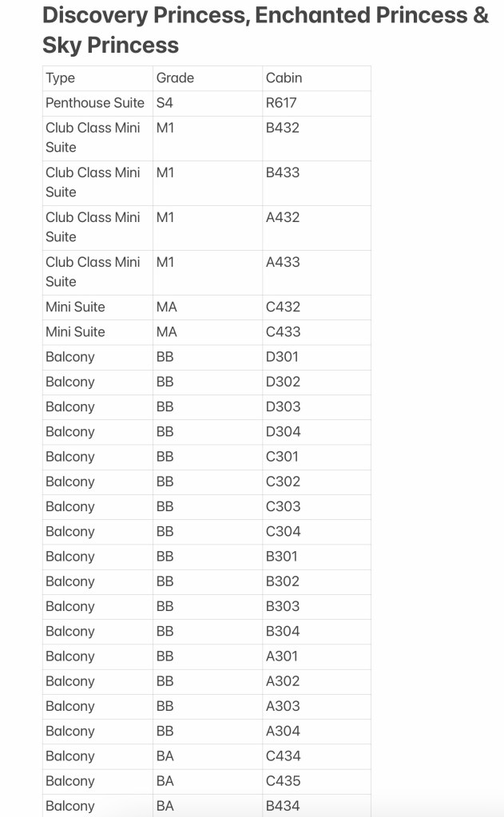Select Balcony cabin B301

pyautogui.click(x=282, y=556)
